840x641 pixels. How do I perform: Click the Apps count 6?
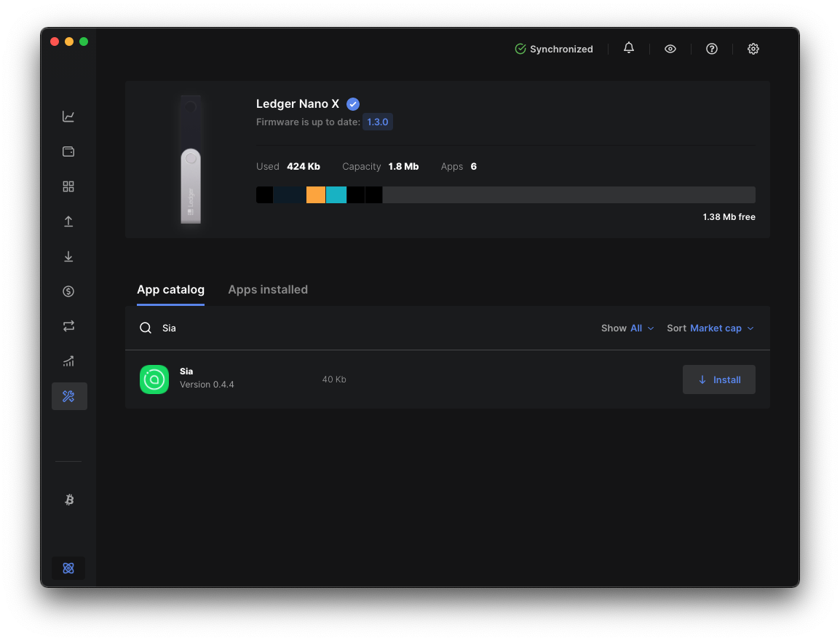coord(474,166)
